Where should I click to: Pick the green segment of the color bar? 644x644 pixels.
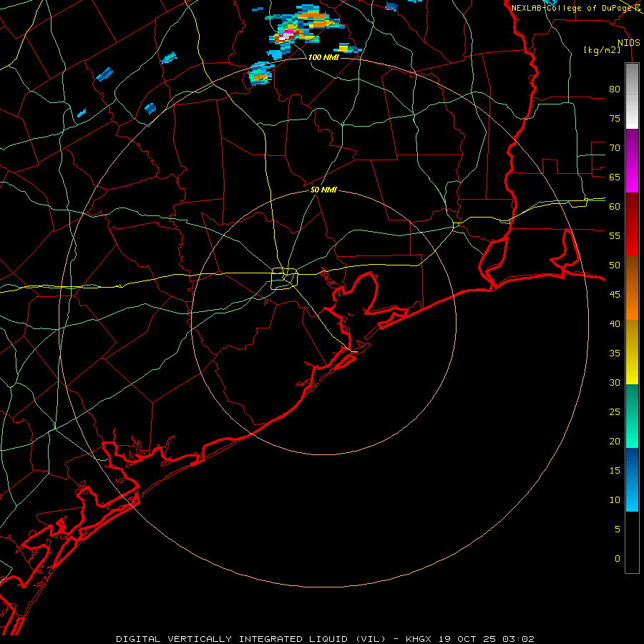632,416
